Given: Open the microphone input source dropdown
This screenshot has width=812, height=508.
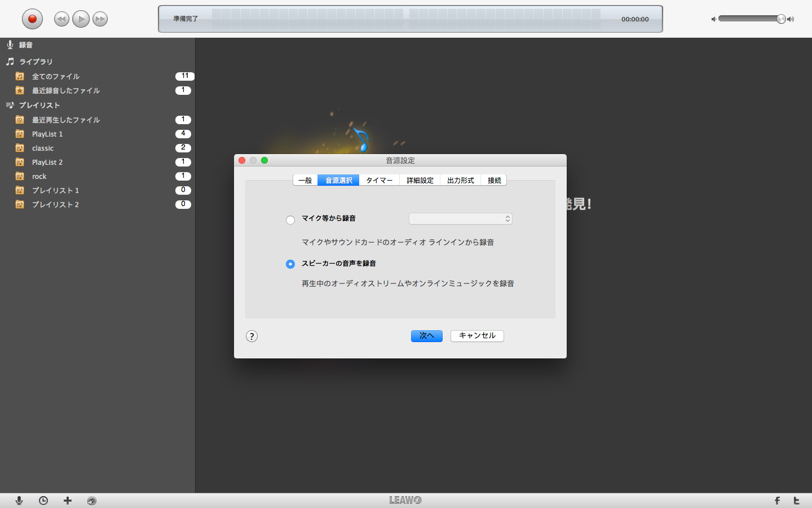Looking at the screenshot, I should [461, 218].
